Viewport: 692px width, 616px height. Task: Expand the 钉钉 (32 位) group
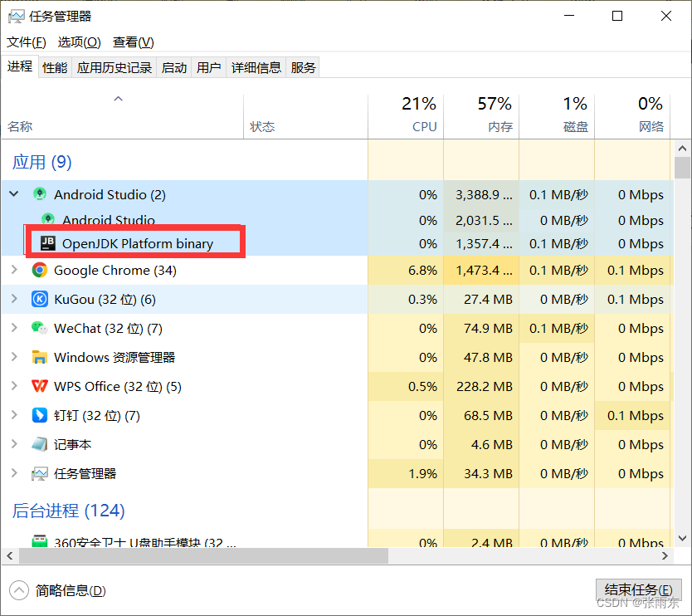(x=14, y=414)
